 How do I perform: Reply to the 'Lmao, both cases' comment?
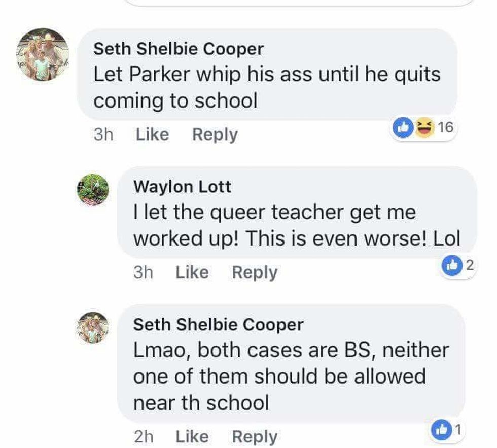coord(255,437)
